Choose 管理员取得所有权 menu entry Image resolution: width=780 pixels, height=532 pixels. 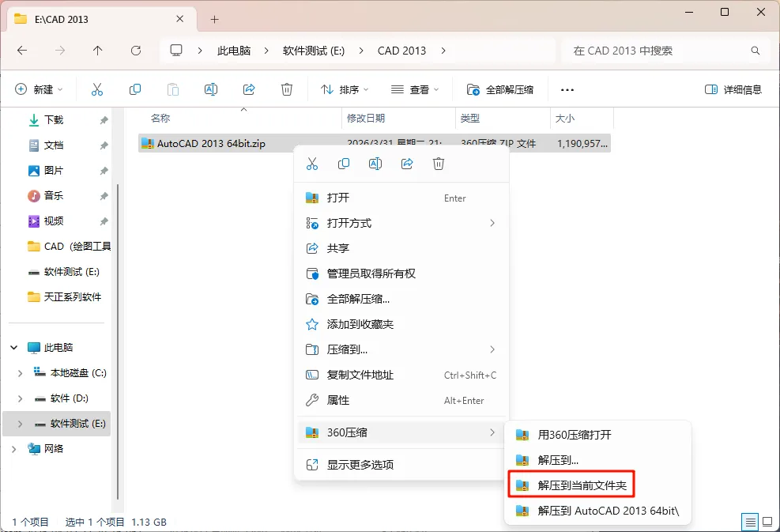click(401, 274)
